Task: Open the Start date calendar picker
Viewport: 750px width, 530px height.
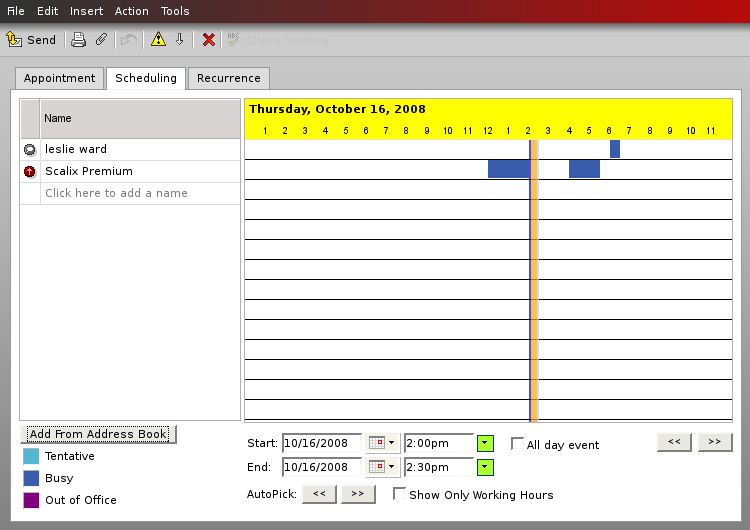Action: (x=381, y=443)
